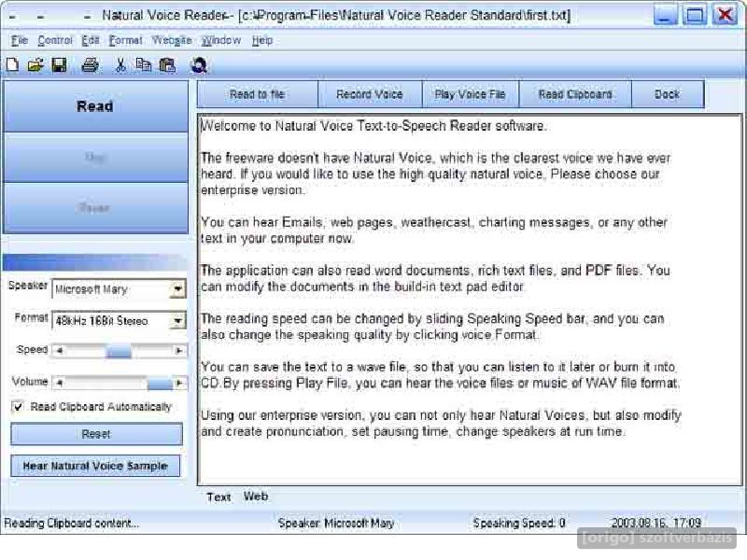
Task: Toggle the Read Clipboard Automatically checkbox
Action: [18, 407]
